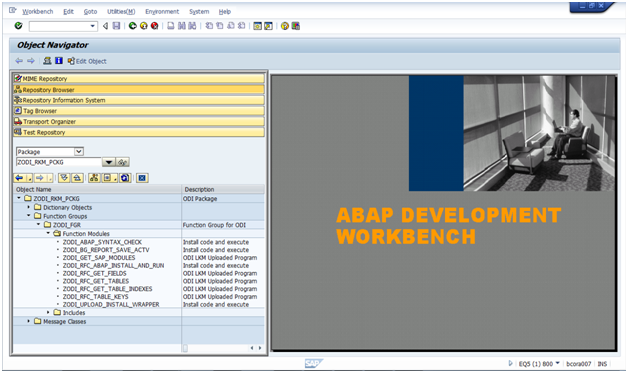Click the package name input field ZODI_RKM_PCKG

[x=58, y=162]
